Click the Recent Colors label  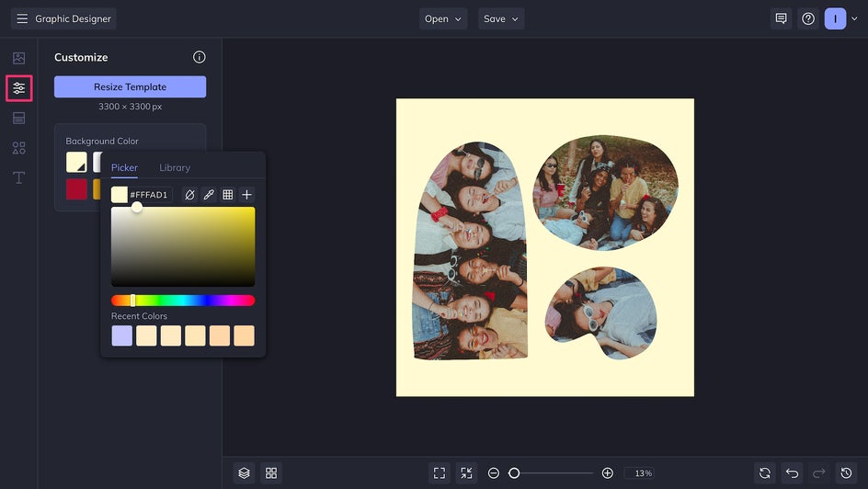[x=139, y=316]
